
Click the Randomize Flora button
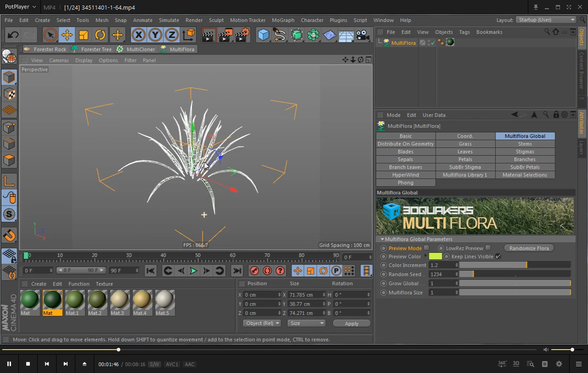pos(529,248)
